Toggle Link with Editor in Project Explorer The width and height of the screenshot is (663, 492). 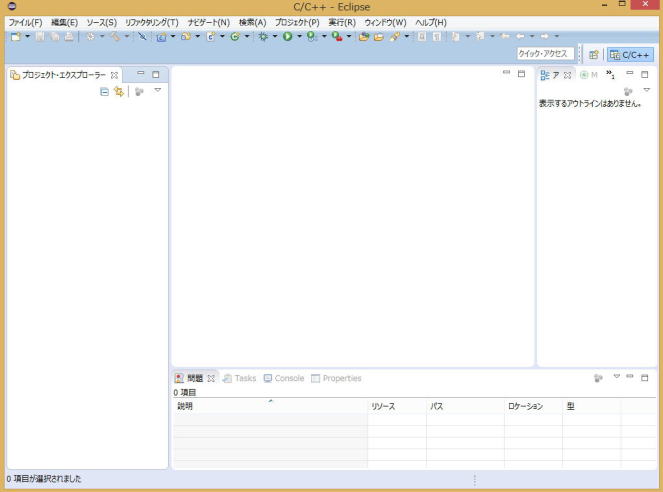[119, 91]
